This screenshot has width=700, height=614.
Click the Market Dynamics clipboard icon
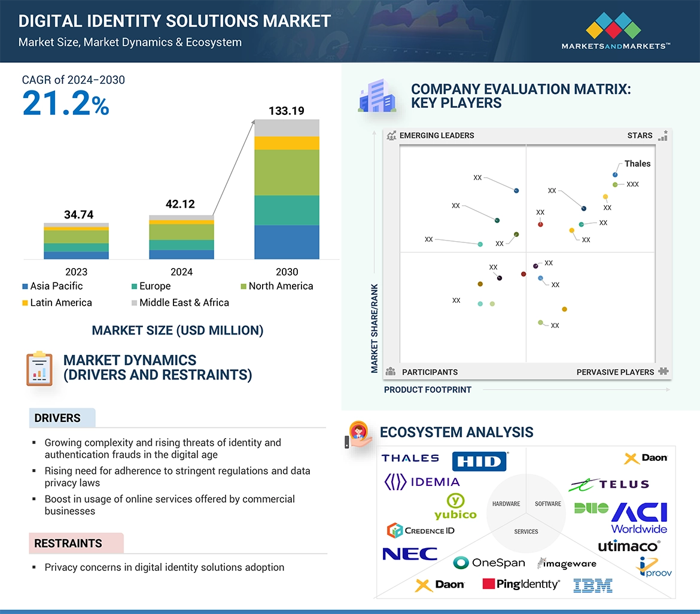[39, 368]
